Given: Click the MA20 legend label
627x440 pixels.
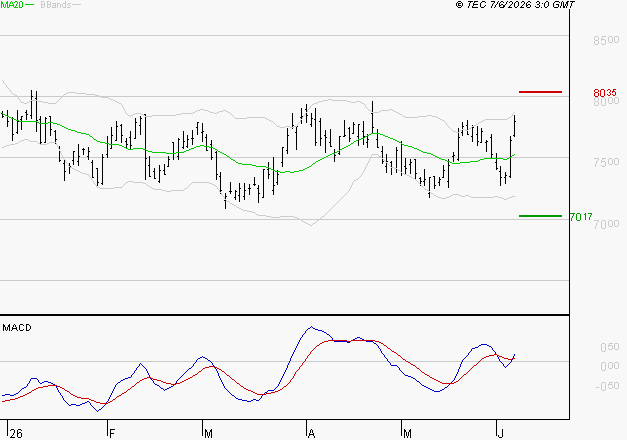Looking at the screenshot, I should 12,5.
